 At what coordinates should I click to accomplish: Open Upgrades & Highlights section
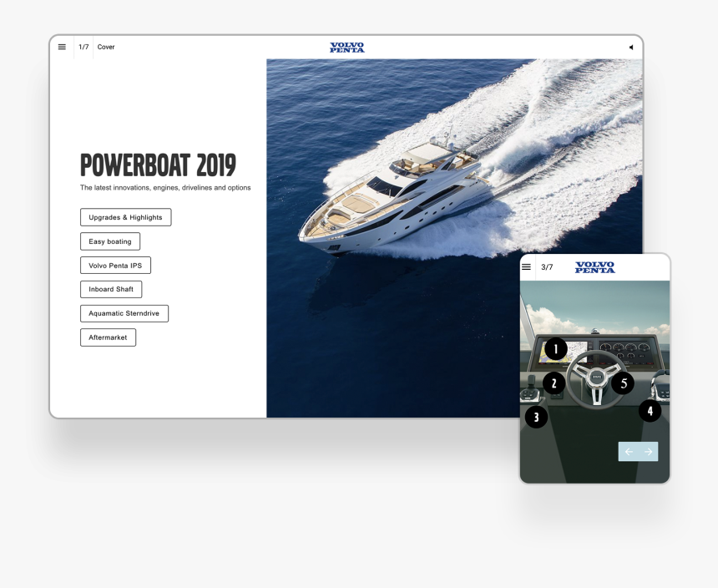[126, 217]
